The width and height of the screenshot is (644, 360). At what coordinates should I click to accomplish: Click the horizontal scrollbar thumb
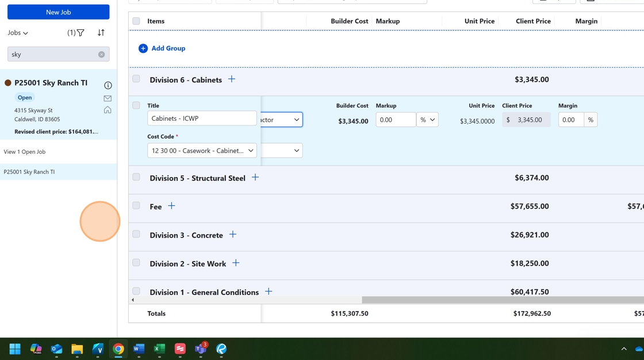pos(500,300)
